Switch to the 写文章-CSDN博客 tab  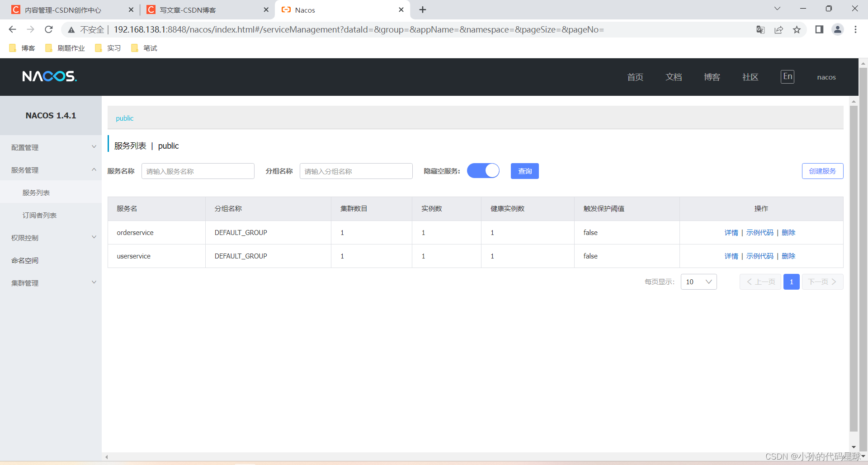(x=188, y=10)
